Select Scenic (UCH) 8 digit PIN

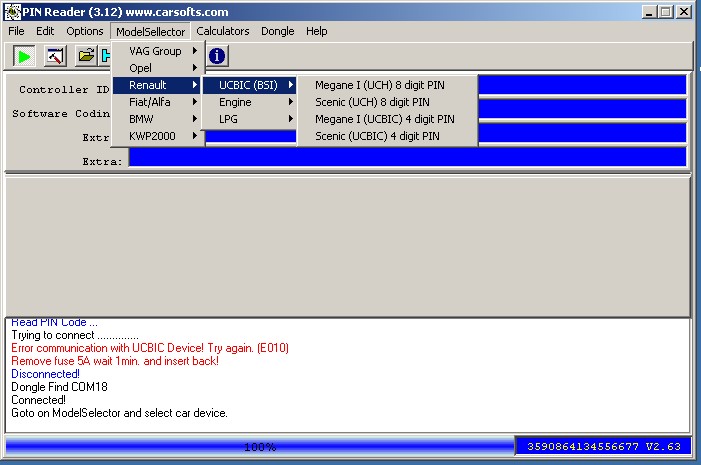pos(388,102)
